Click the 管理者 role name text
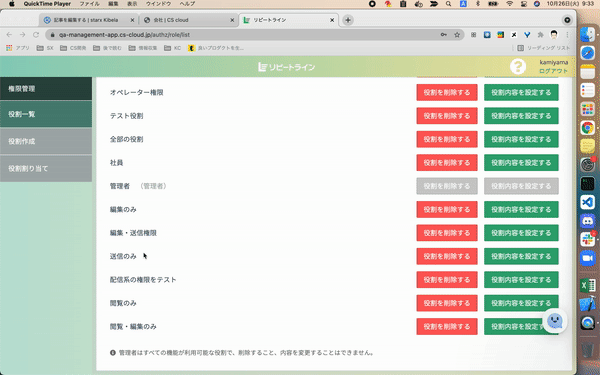This screenshot has height=375, width=600. point(120,186)
